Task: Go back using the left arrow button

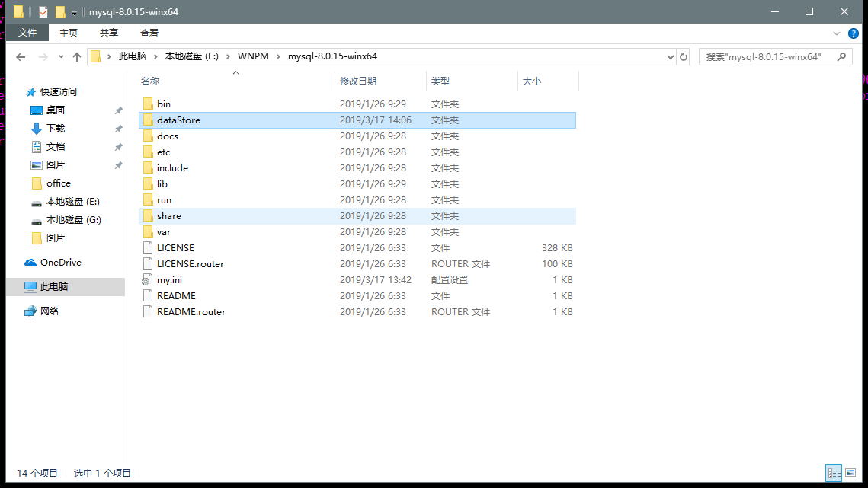Action: coord(21,56)
